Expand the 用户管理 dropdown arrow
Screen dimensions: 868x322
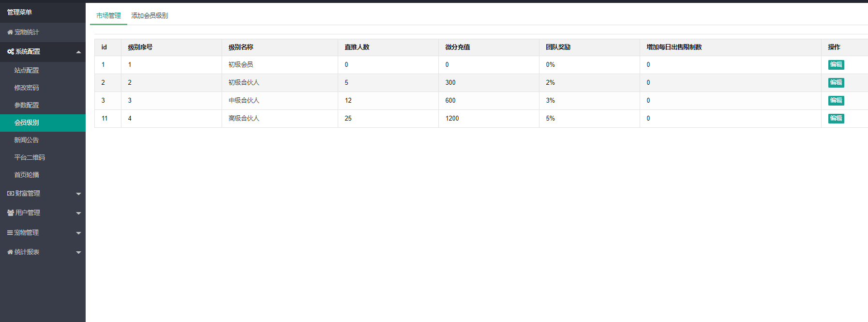click(78, 214)
